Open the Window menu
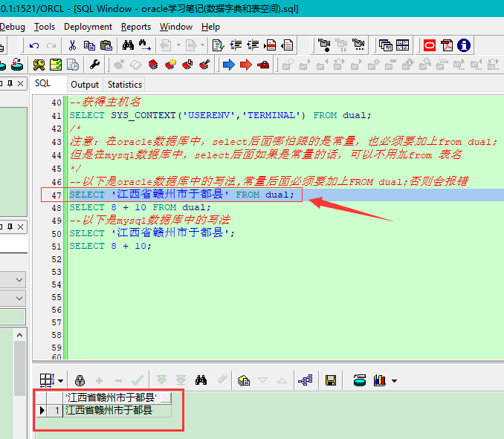Screen dimensions: 504x439 point(176,27)
